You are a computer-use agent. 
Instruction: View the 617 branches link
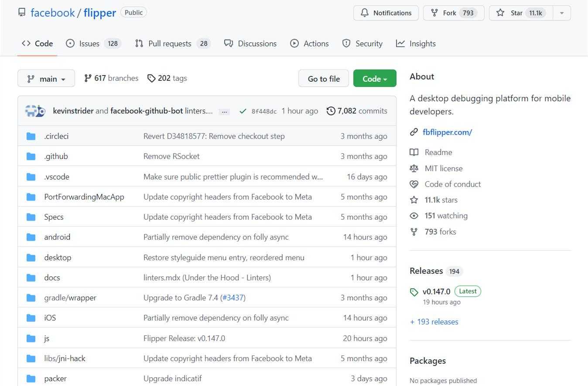coord(111,78)
